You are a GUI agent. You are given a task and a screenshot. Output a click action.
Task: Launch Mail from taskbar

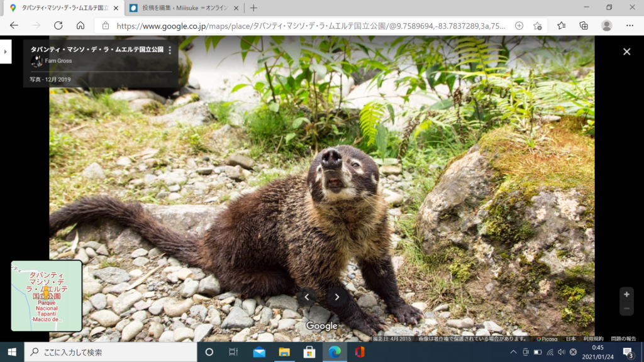tap(259, 352)
